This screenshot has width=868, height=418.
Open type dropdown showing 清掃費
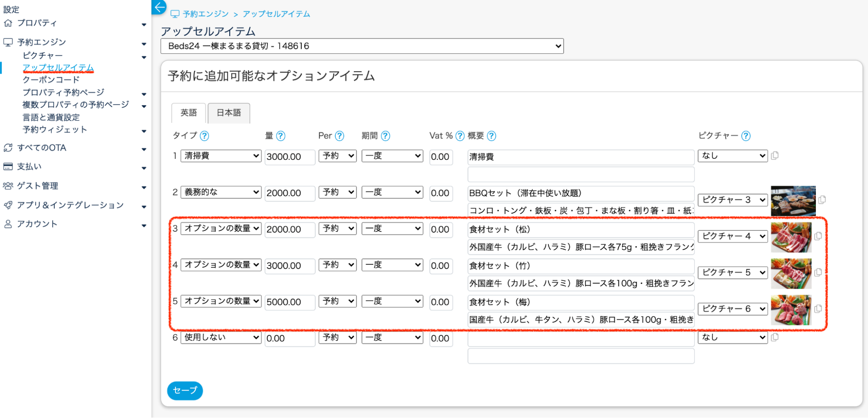point(221,156)
